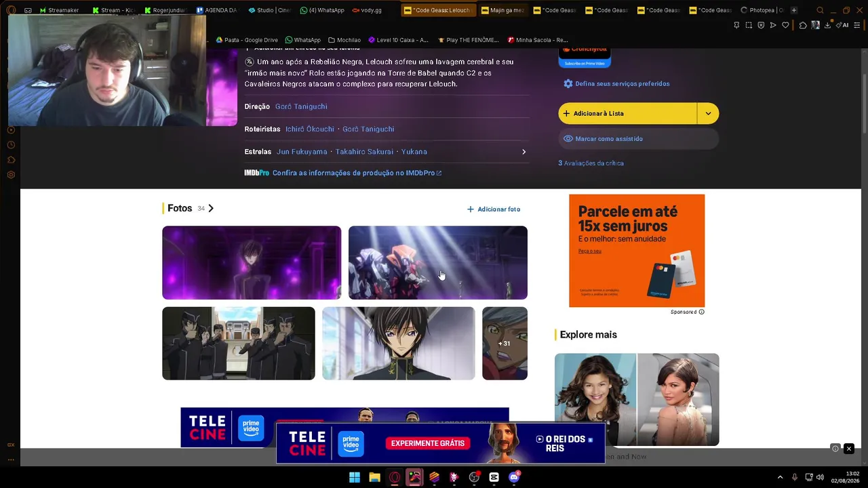The height and width of the screenshot is (488, 868).
Task: Click Adicionar à Lista button
Action: [627, 114]
